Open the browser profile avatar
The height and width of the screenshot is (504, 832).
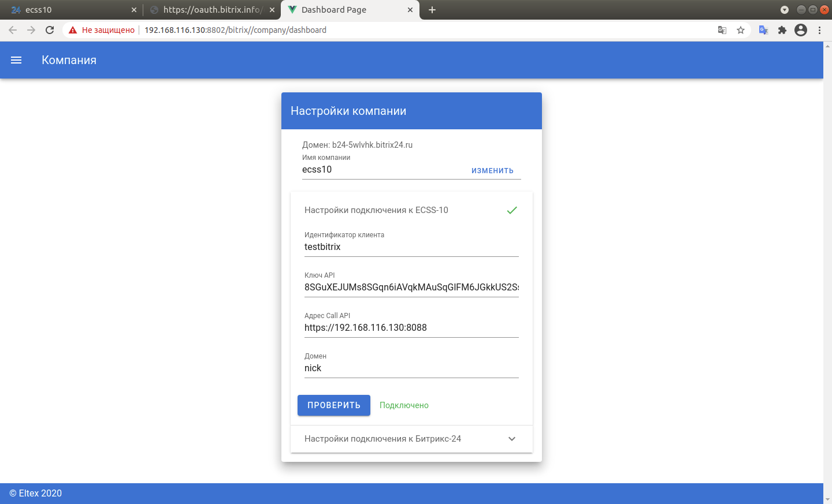pyautogui.click(x=801, y=30)
